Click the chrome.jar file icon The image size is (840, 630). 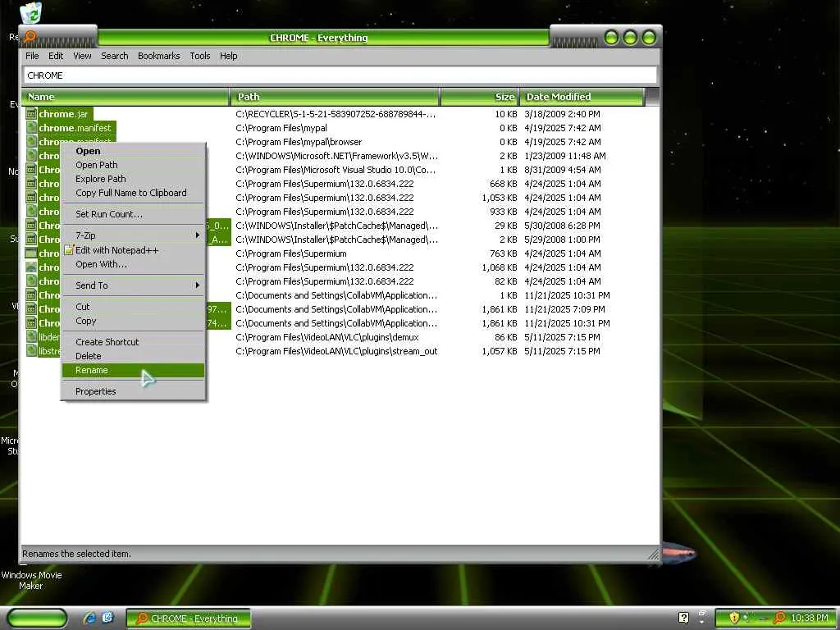tap(32, 113)
